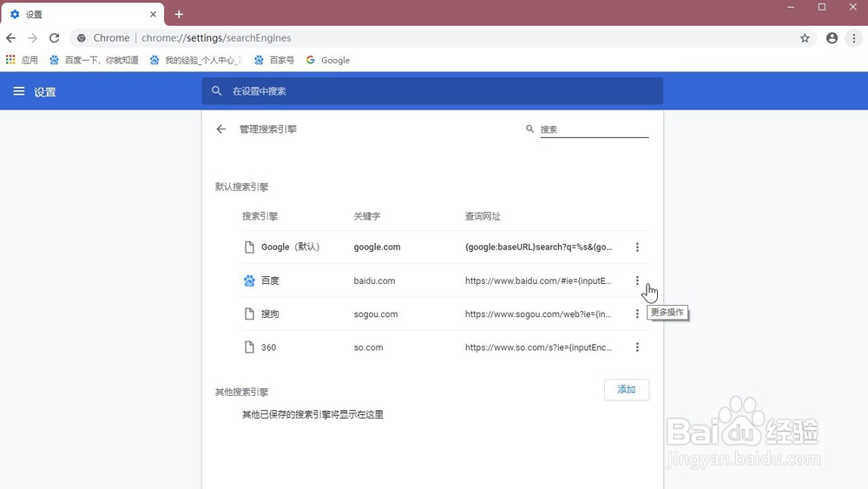
Task: Open more actions for the Google row
Action: tap(637, 247)
